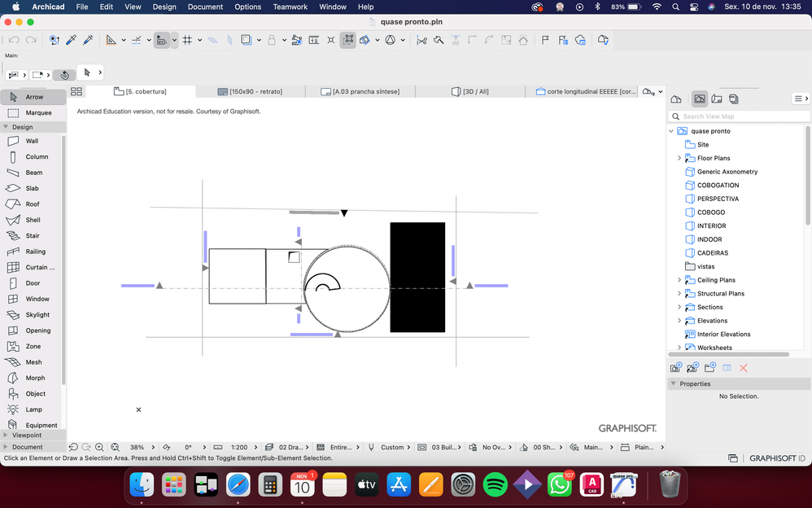
Task: Click the Undo arrow in toolbar
Action: (x=14, y=40)
